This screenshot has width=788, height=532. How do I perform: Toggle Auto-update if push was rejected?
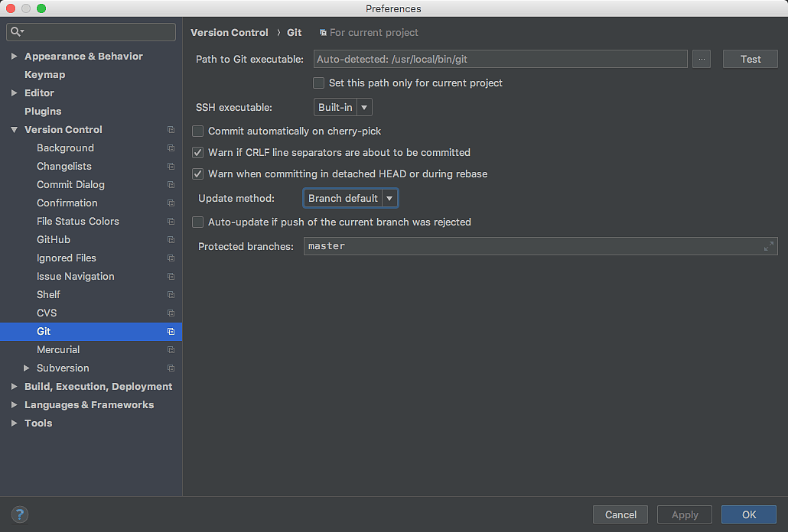coord(198,222)
